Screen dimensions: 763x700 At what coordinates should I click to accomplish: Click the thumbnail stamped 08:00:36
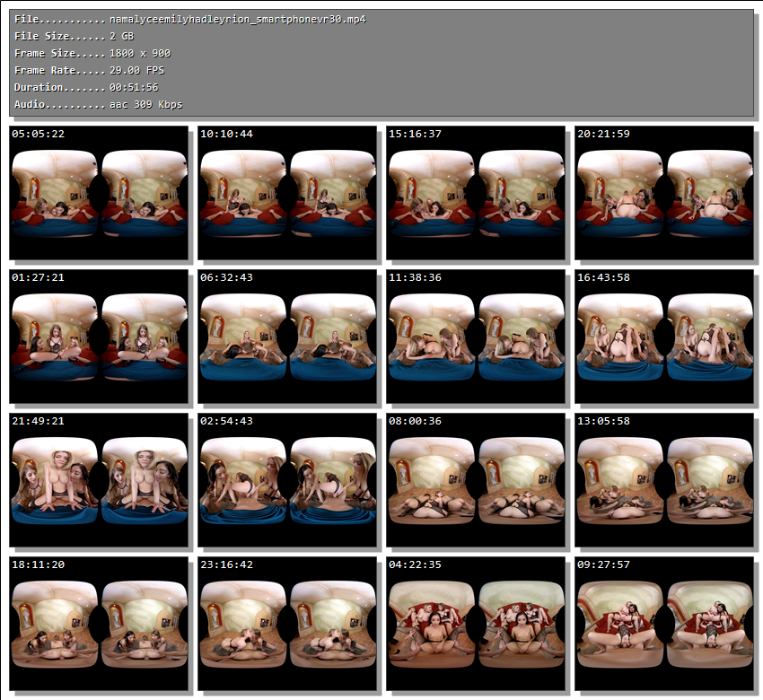click(476, 480)
